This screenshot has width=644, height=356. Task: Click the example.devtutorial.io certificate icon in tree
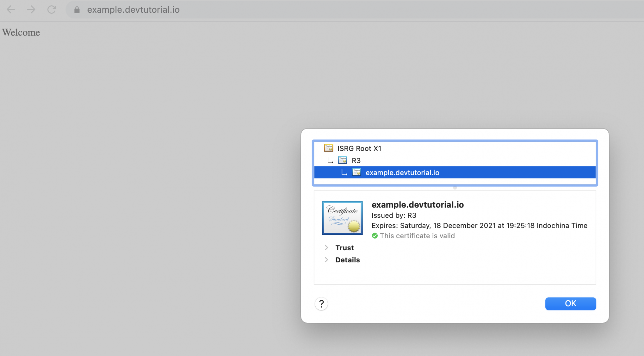tap(357, 172)
